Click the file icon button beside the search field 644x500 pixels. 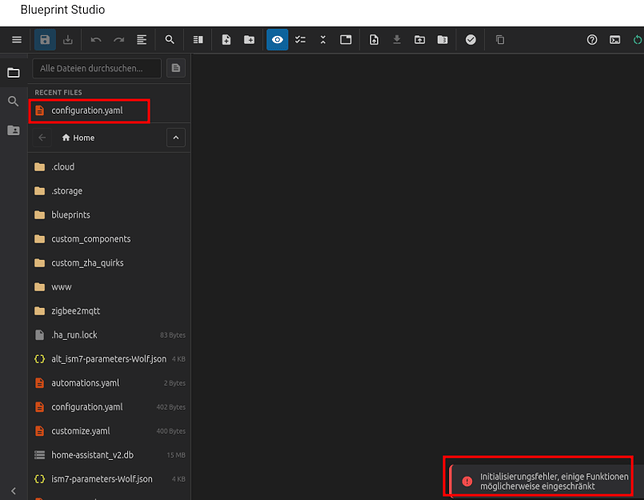[176, 68]
